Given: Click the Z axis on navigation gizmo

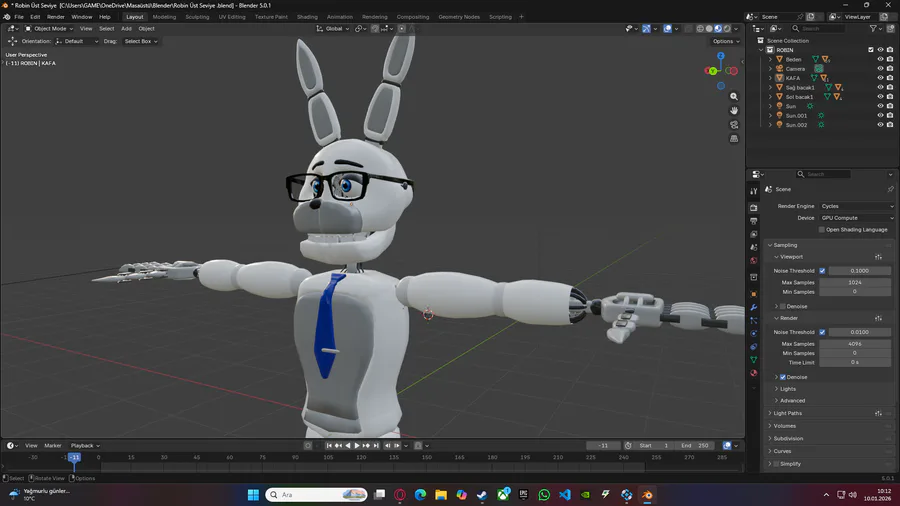Looking at the screenshot, I should 720,56.
